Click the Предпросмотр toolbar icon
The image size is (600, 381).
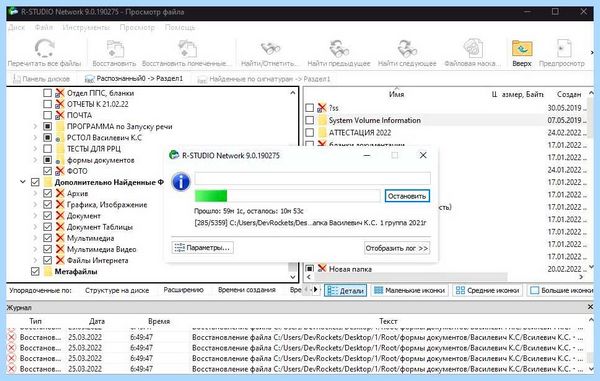click(x=563, y=49)
